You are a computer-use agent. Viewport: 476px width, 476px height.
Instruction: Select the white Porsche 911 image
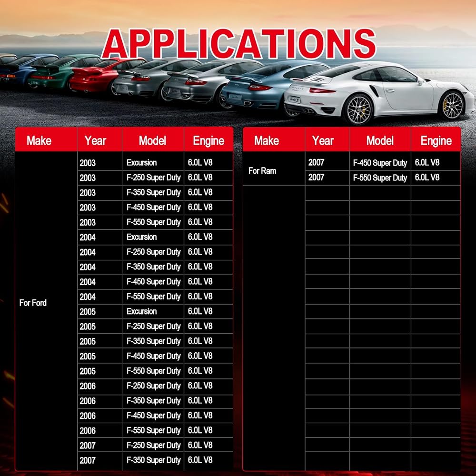tap(379, 92)
